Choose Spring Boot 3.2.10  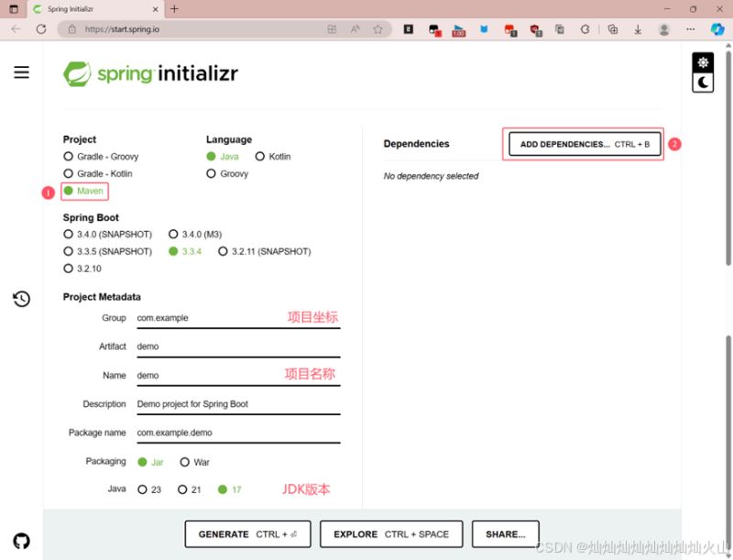point(82,269)
